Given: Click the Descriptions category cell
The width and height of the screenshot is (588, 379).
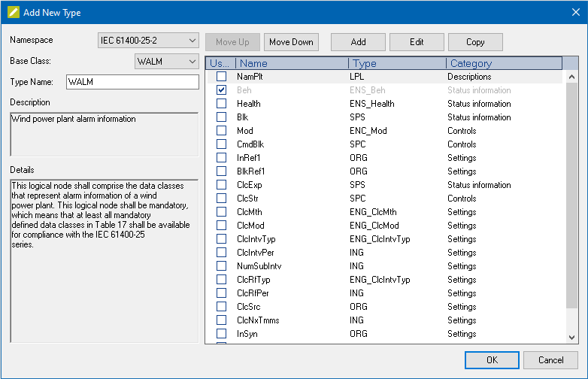Looking at the screenshot, I should (469, 77).
